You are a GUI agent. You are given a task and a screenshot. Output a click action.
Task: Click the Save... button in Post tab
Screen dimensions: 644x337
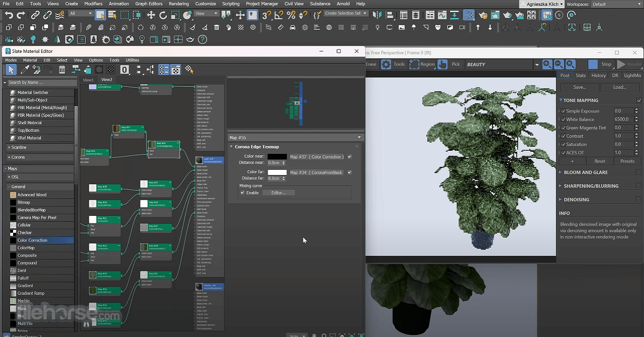[580, 87]
